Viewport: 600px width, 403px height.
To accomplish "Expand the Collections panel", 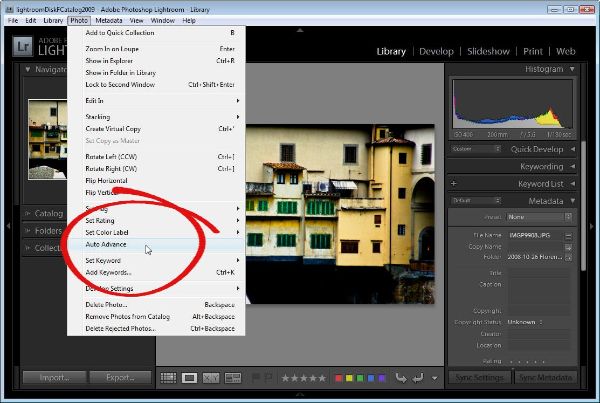I will tap(28, 248).
